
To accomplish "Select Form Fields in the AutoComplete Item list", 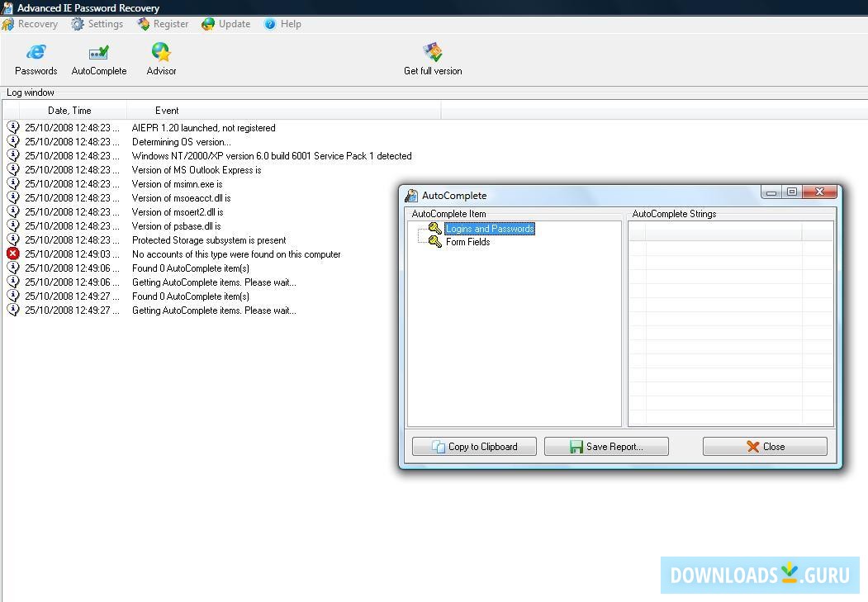I will point(467,242).
